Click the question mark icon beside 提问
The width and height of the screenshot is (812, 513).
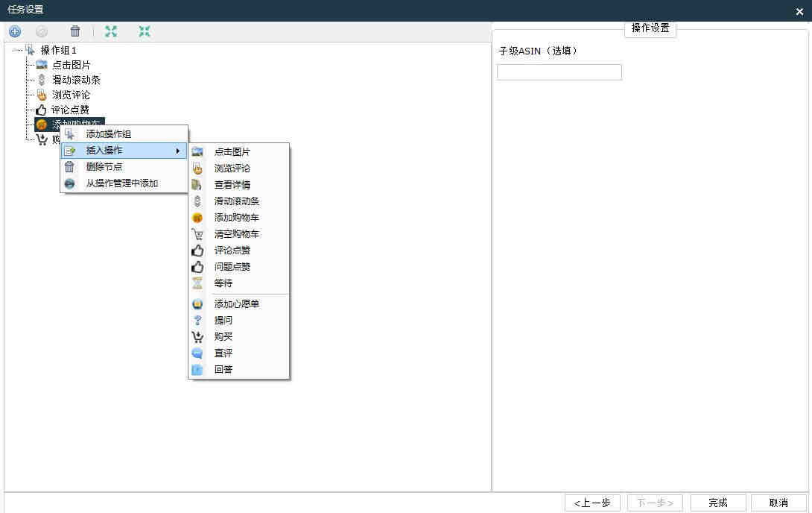pyautogui.click(x=197, y=321)
